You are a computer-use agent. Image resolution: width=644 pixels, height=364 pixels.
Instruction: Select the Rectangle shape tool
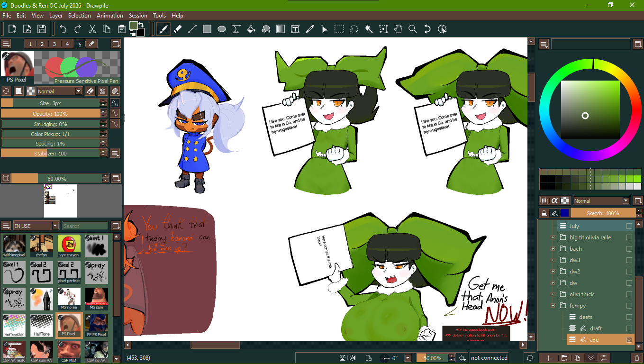pos(207,29)
